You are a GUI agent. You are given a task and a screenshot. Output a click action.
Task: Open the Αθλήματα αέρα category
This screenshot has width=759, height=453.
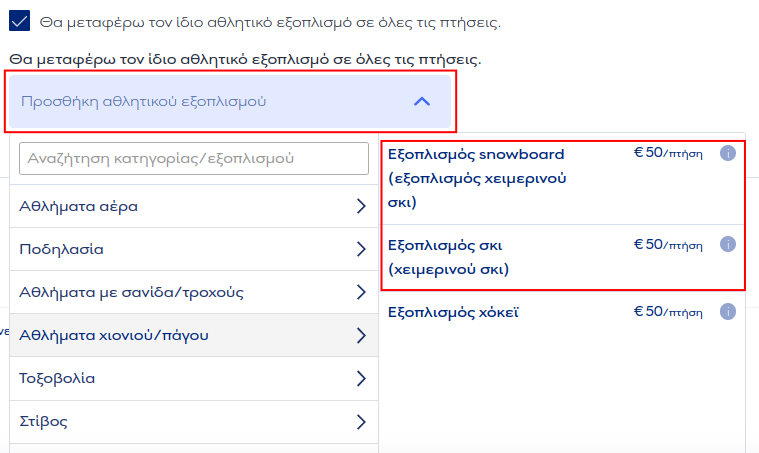[79, 207]
